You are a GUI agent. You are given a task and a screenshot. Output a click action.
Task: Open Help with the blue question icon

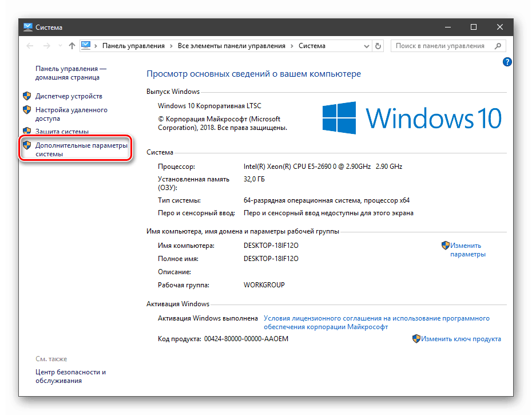coord(507,62)
